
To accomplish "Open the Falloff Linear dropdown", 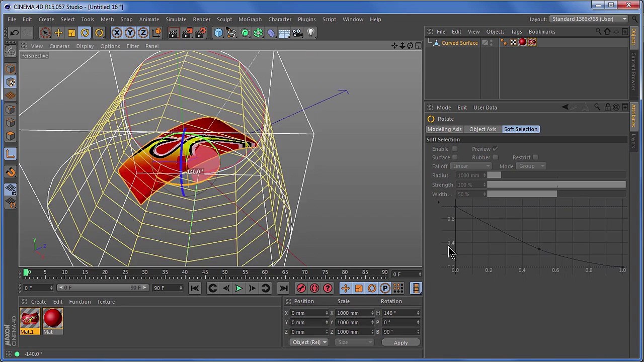I will coord(470,166).
